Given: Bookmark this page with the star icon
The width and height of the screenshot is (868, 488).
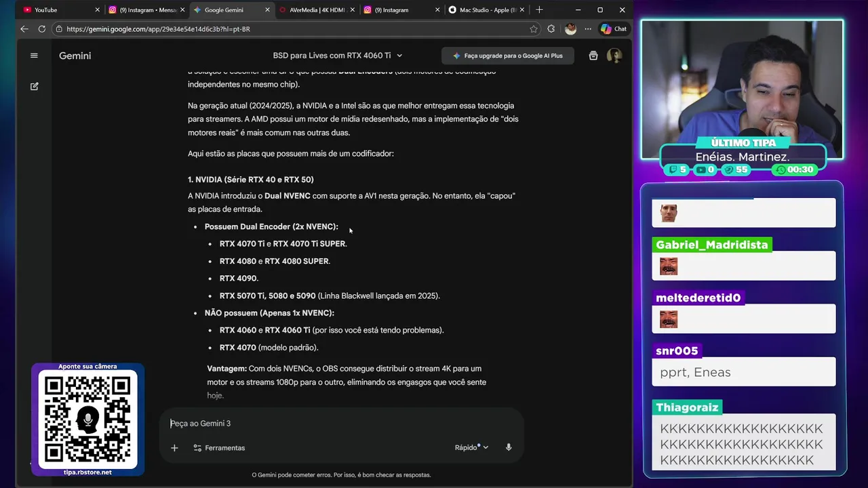Looking at the screenshot, I should point(534,29).
